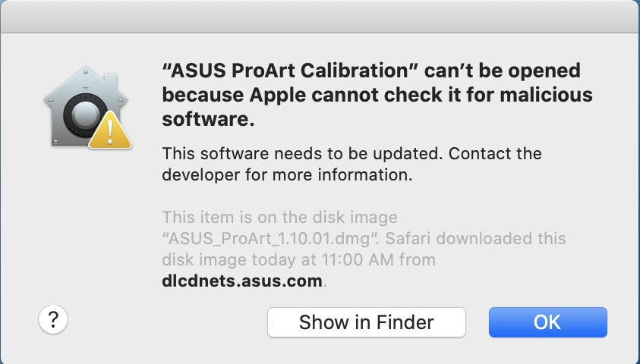The image size is (640, 364).
Task: Dismiss the dialog with the OK button
Action: click(x=547, y=322)
